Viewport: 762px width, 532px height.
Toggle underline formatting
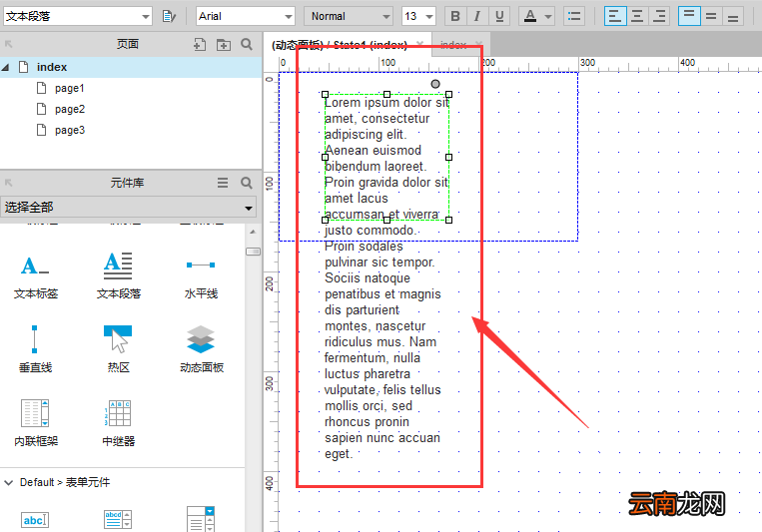tap(499, 16)
